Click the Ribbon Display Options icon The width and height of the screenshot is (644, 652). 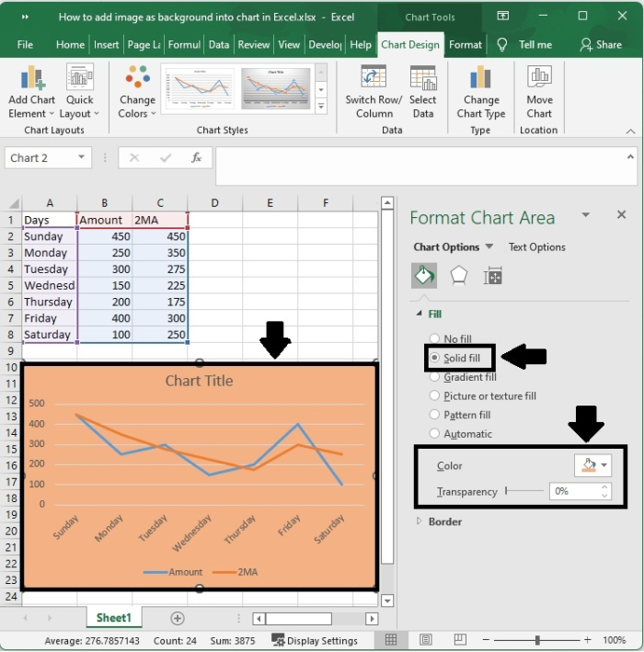(x=503, y=17)
